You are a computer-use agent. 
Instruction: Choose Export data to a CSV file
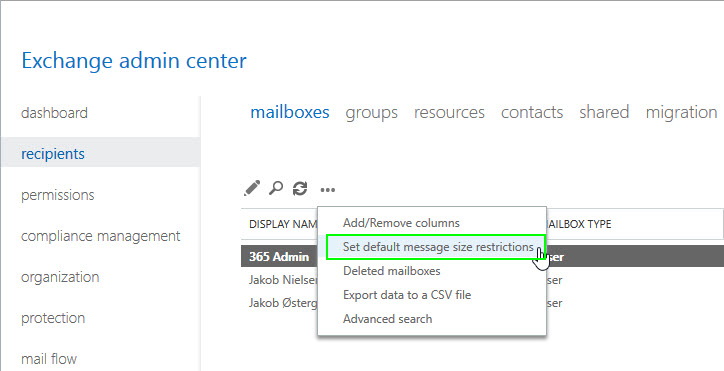(407, 295)
